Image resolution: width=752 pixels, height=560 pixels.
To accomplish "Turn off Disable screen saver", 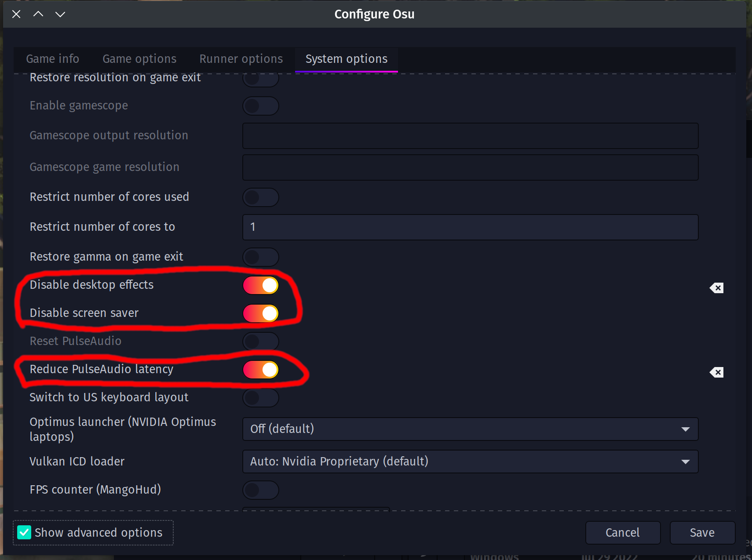I will 261,313.
